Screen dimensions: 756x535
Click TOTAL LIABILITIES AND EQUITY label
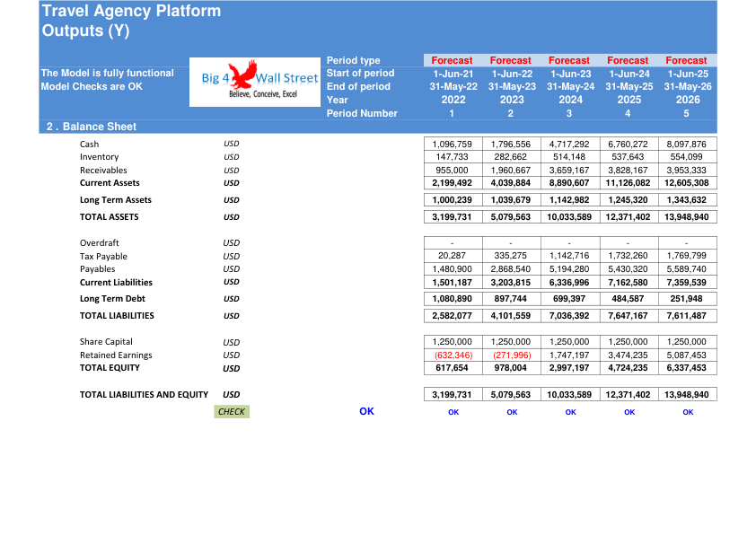tap(144, 394)
